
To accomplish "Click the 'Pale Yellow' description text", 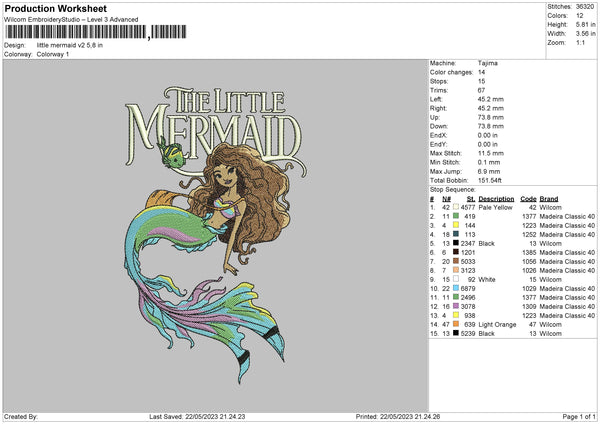I will click(x=495, y=207).
